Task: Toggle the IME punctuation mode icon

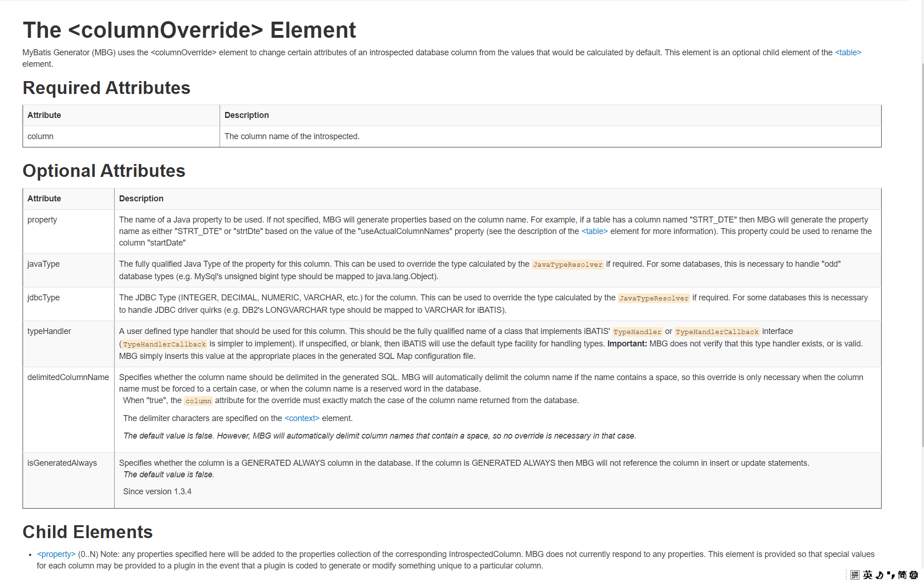Action: tap(891, 574)
